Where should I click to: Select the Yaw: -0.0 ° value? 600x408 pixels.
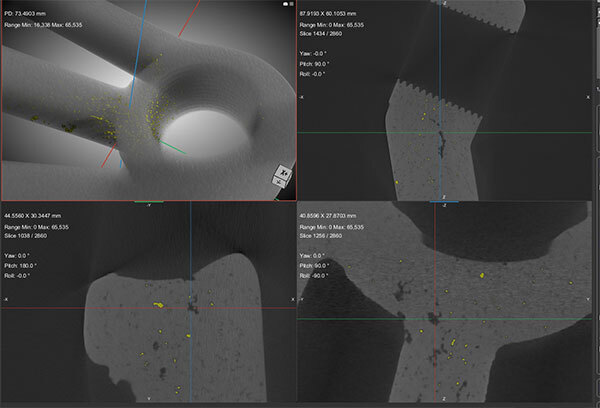pos(313,54)
